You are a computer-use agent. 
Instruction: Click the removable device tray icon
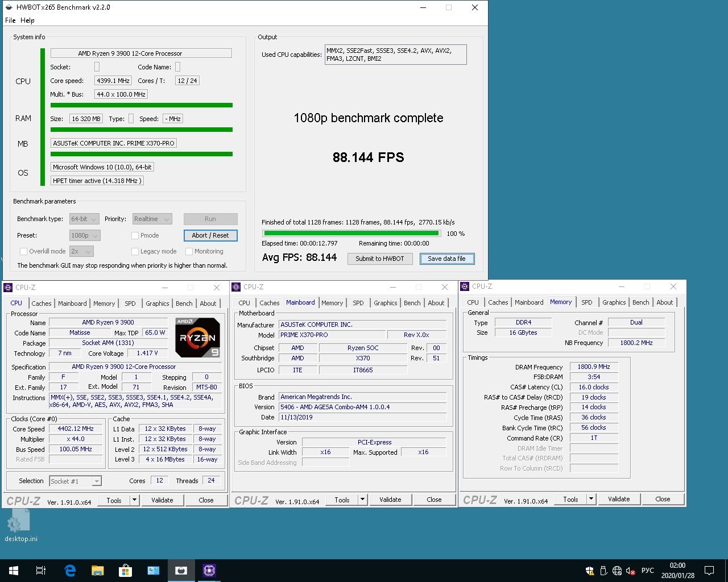point(603,571)
